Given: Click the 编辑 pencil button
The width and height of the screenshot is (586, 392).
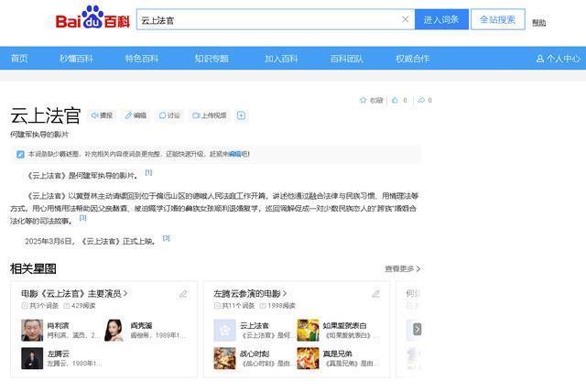Looking at the screenshot, I should click(136, 115).
